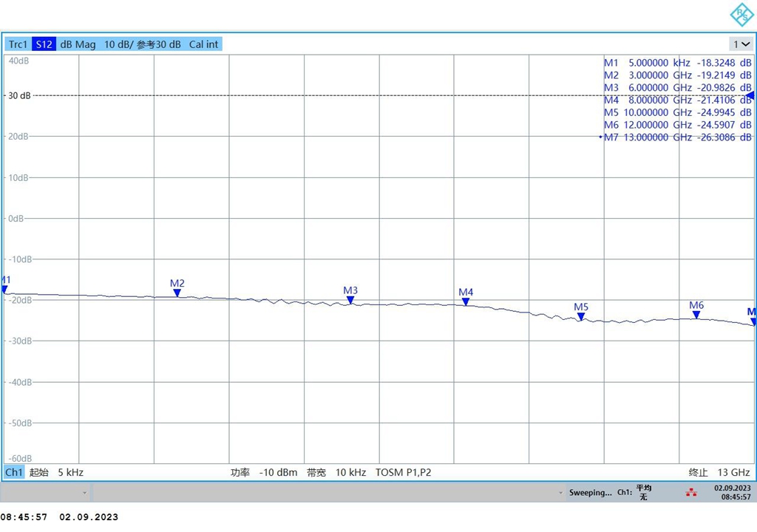Click the power -10 dBm setting

pos(278,472)
